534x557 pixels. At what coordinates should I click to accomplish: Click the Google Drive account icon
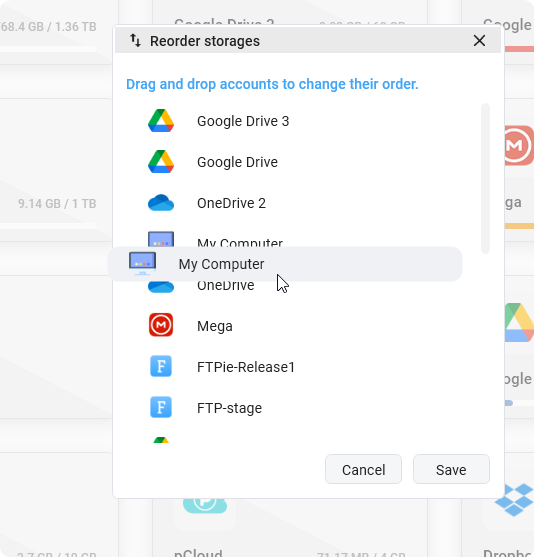[x=161, y=162]
